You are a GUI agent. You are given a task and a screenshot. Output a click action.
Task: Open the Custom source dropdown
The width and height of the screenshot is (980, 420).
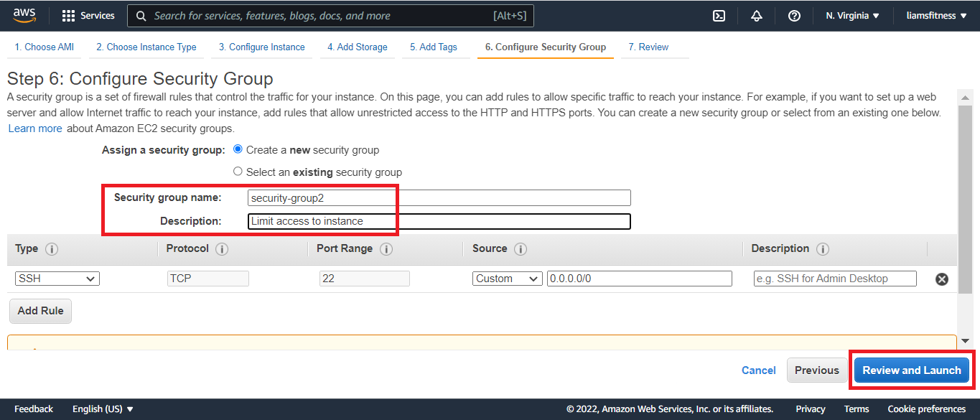507,279
